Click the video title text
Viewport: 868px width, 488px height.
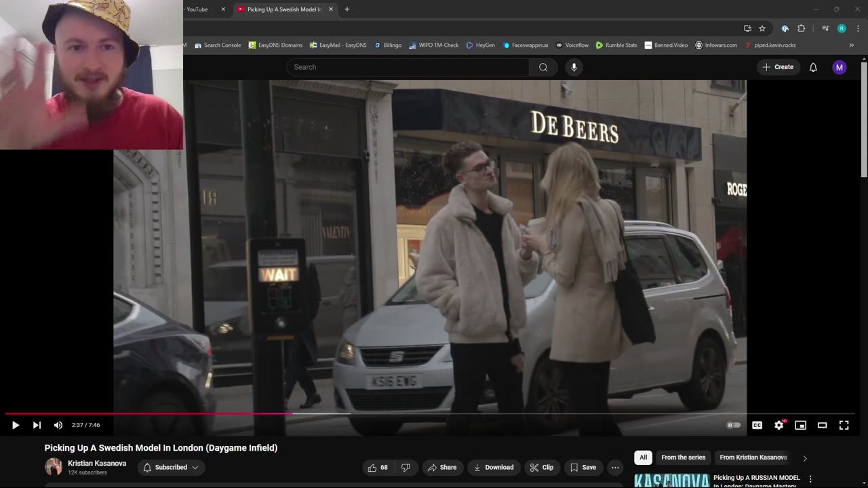[x=161, y=448]
